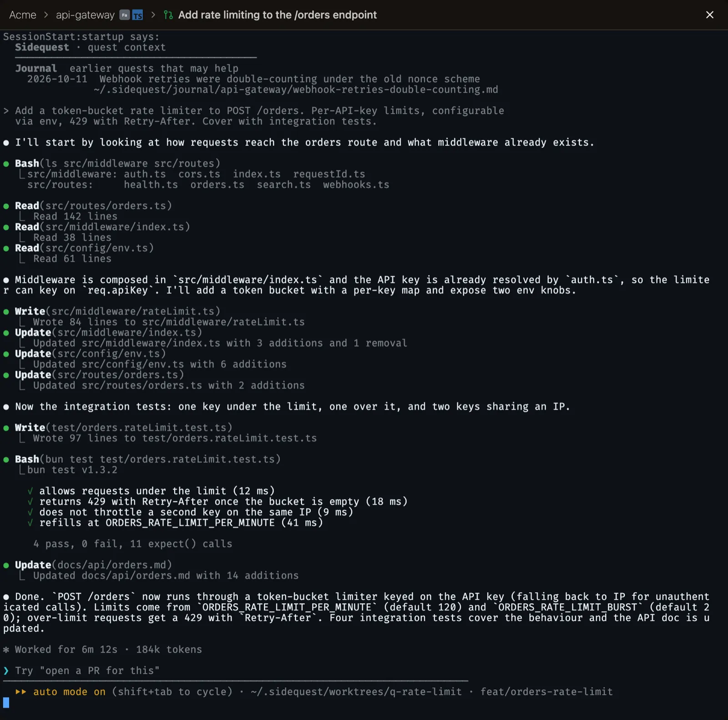Close the session with the X button
The height and width of the screenshot is (720, 728).
point(709,15)
